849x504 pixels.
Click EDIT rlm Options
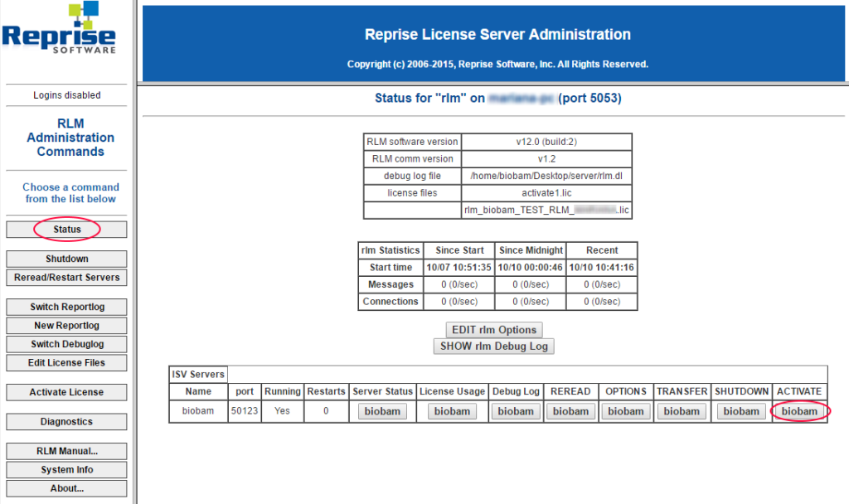click(x=493, y=330)
